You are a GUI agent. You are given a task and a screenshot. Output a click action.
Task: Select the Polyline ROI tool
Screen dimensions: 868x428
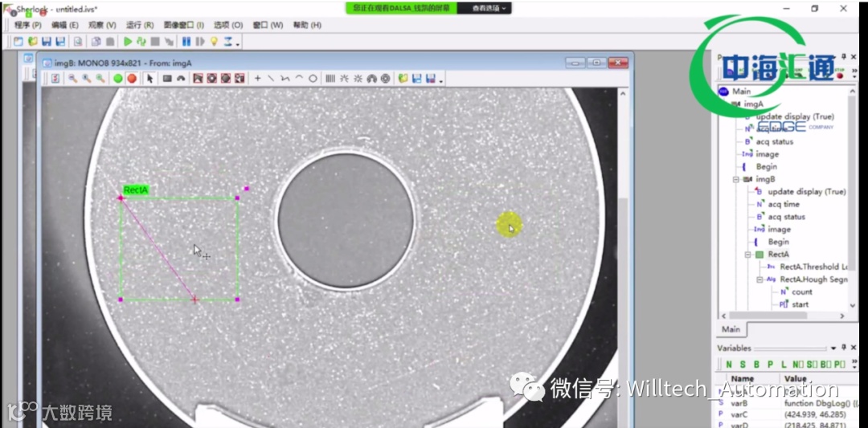[x=285, y=79]
